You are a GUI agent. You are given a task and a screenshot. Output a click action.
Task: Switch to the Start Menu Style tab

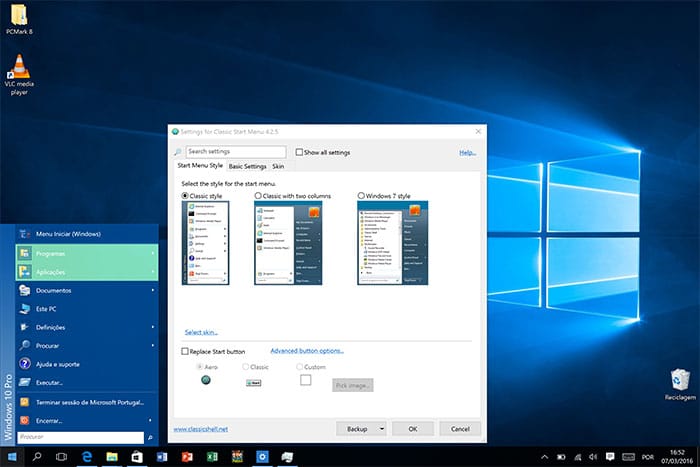click(200, 165)
